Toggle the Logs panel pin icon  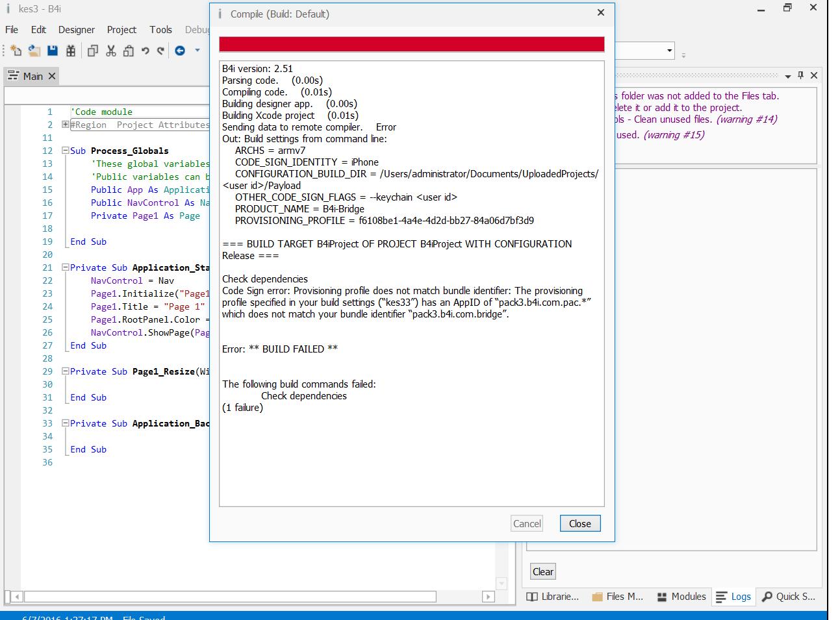click(801, 76)
